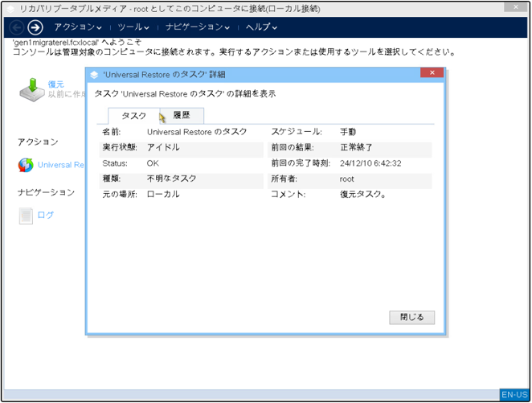Click the Universal Restore globe icon
Screen dimensions: 532x403
click(x=26, y=165)
